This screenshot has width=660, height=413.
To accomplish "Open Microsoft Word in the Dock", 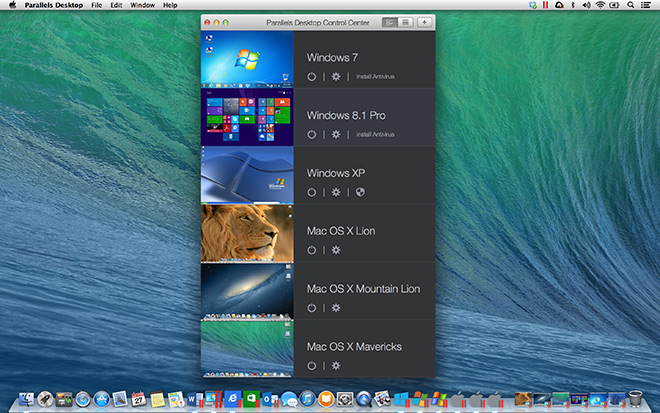I will coord(194,399).
